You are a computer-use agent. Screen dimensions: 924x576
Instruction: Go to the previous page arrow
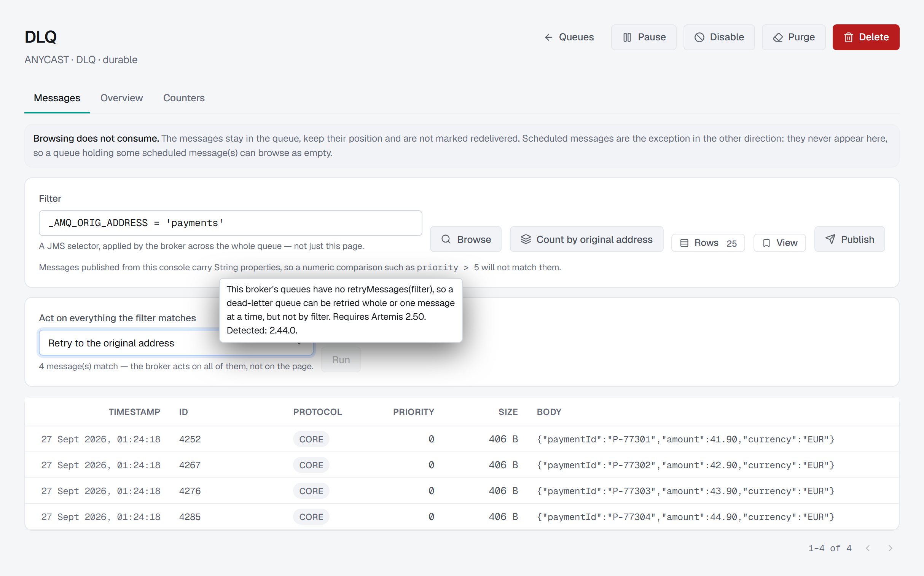pos(868,548)
